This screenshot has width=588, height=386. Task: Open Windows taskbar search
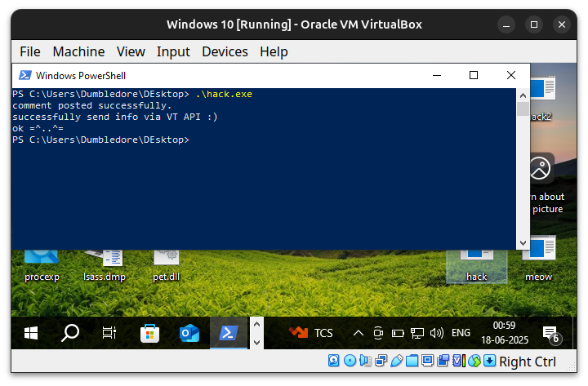[70, 333]
